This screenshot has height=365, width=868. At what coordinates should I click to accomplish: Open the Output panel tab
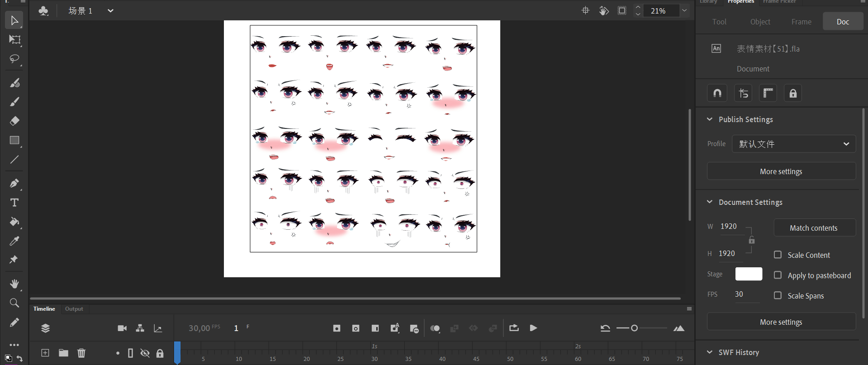click(x=74, y=309)
